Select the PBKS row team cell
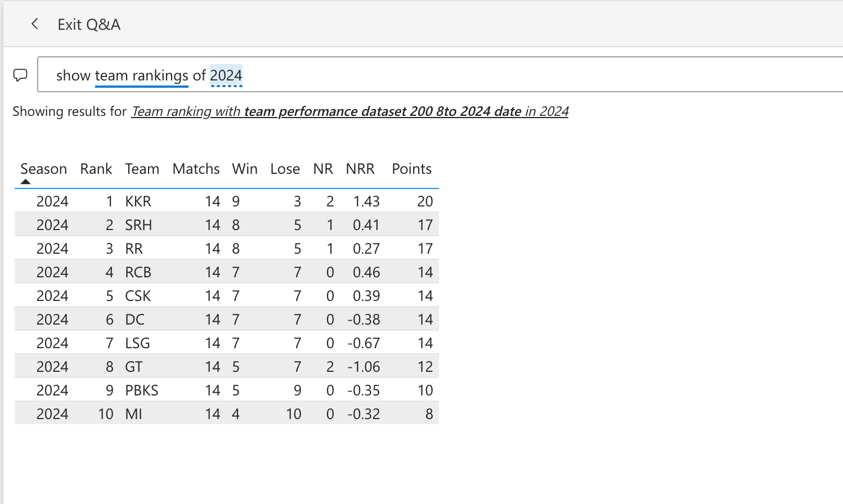The width and height of the screenshot is (843, 504). tap(142, 390)
